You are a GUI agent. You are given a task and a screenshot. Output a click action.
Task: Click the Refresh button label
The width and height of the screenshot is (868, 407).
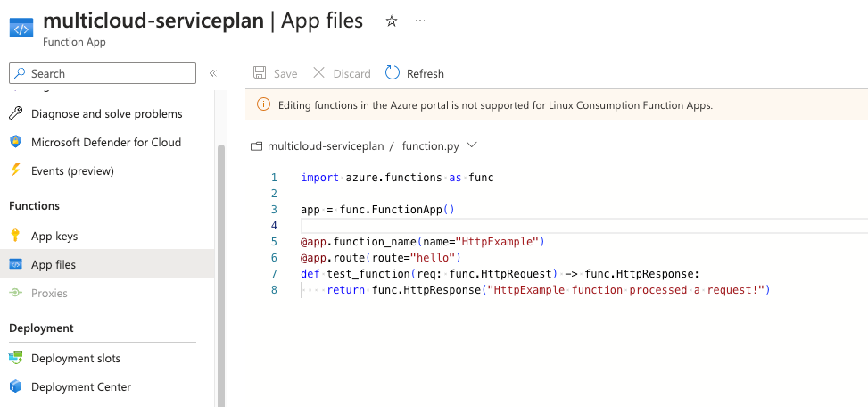[x=426, y=74]
